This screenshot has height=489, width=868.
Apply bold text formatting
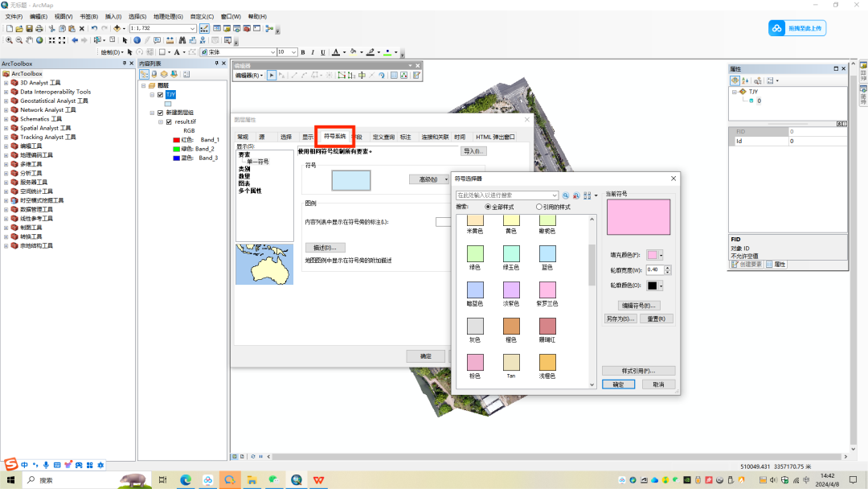tap(303, 52)
